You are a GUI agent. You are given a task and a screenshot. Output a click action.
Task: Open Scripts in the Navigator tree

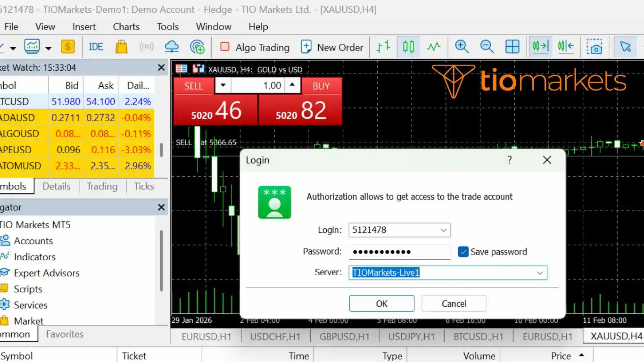tap(28, 289)
